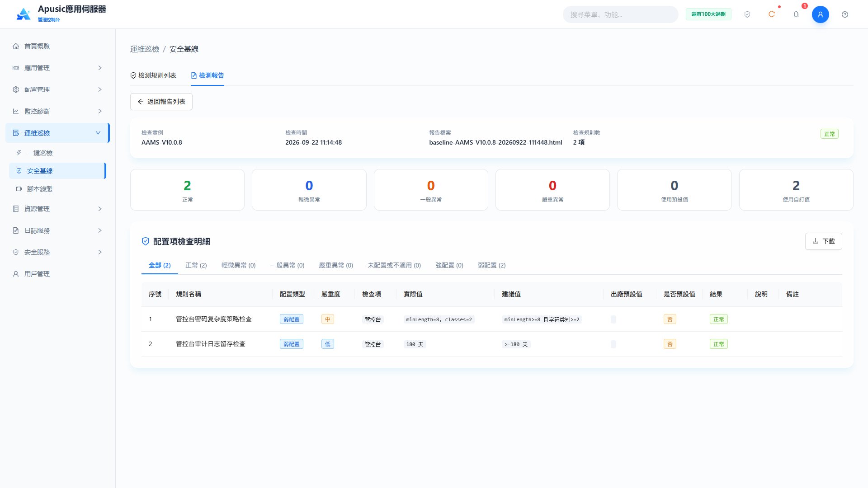This screenshot has height=488, width=868.
Task: Switch to the 檢測規則列表 tab
Action: point(153,75)
